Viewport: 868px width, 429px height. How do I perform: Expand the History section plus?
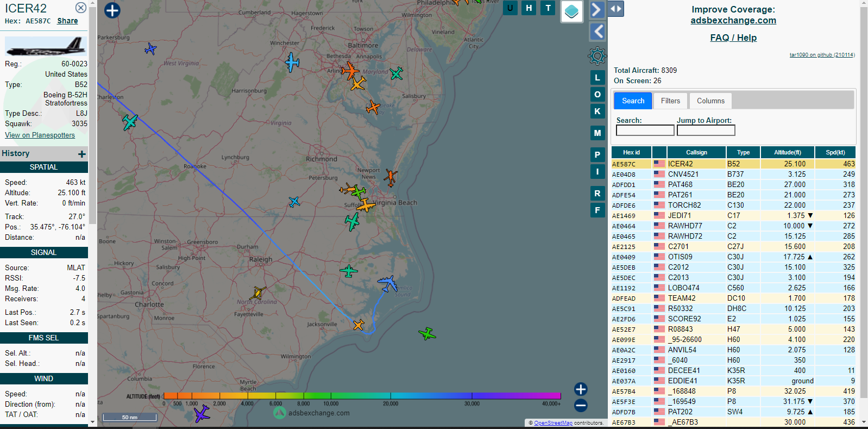[x=82, y=154]
